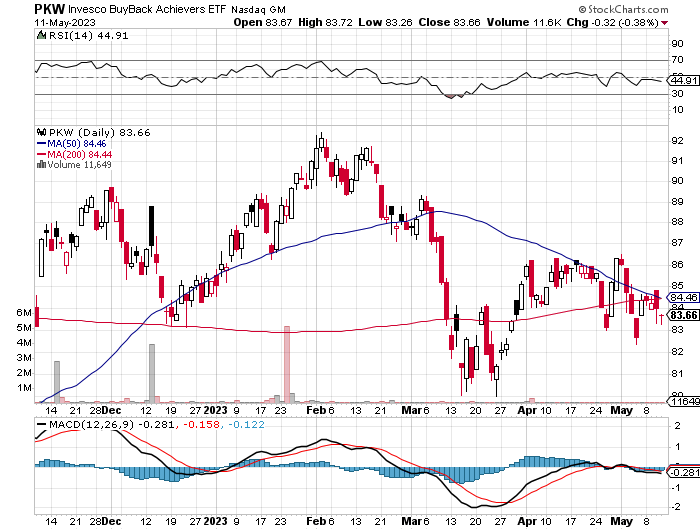Click the RSI axis label 70
Viewport: 700px width, 530px height.
pyautogui.click(x=677, y=59)
